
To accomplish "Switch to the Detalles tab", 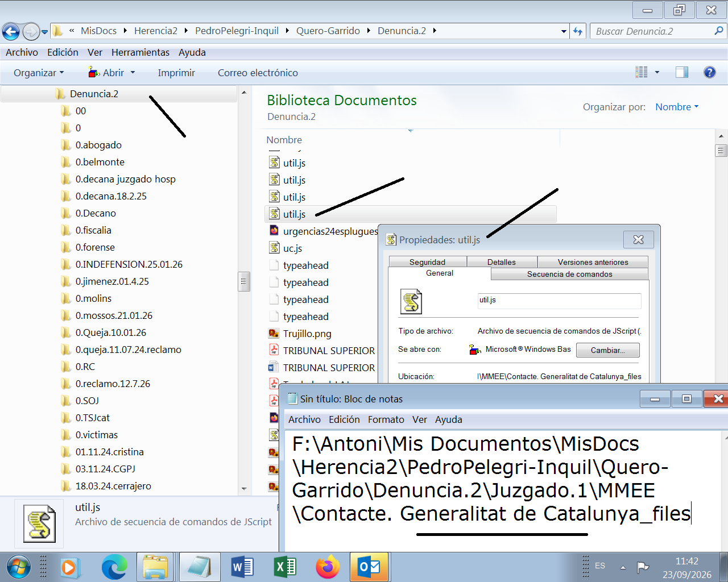I will [x=502, y=262].
